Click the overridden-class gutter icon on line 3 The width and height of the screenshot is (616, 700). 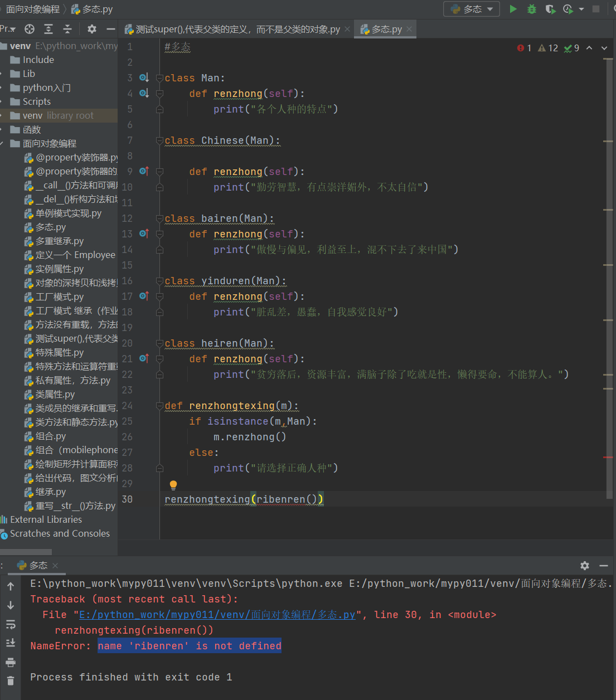[x=144, y=77]
